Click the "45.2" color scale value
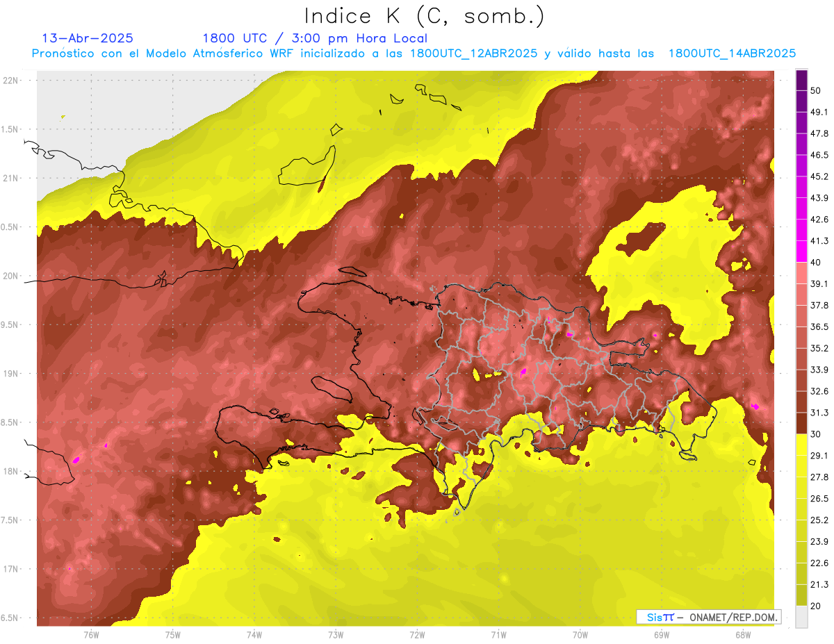Viewport: 834px width, 644px height. click(x=819, y=176)
